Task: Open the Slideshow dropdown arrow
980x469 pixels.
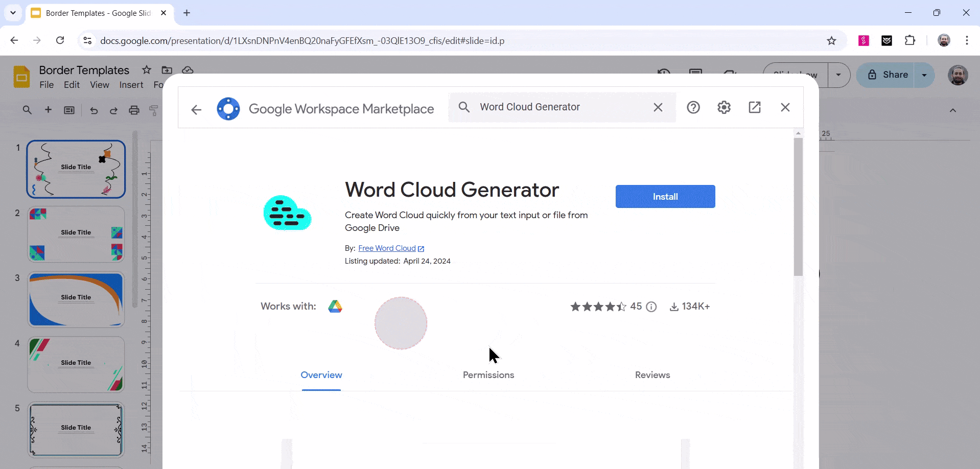Action: click(x=838, y=75)
